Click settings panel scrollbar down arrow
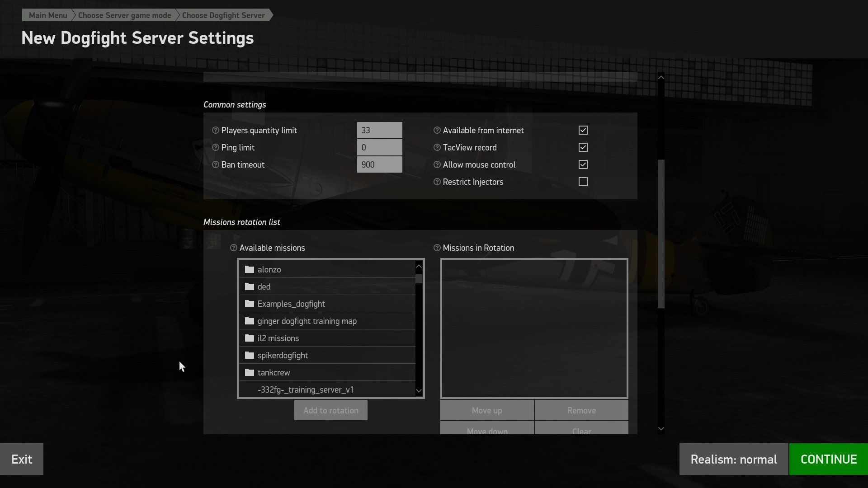 (661, 429)
